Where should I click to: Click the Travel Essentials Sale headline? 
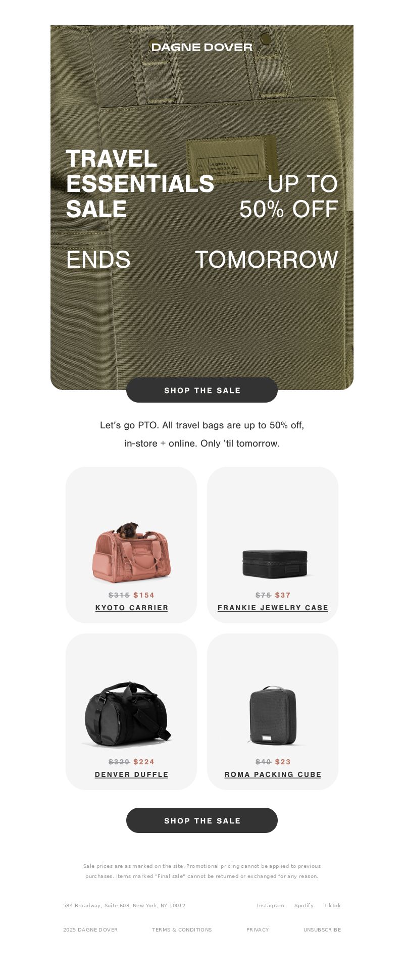[x=140, y=184]
